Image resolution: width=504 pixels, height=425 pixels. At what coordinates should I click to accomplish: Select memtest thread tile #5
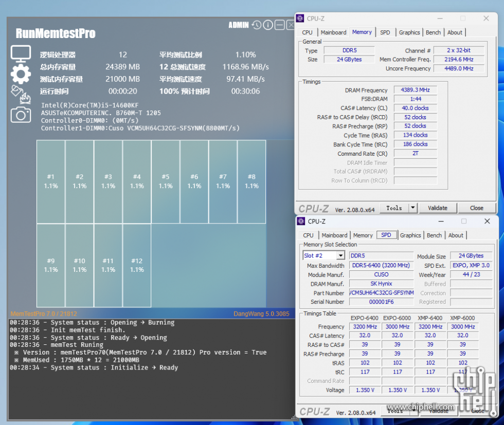click(x=166, y=181)
